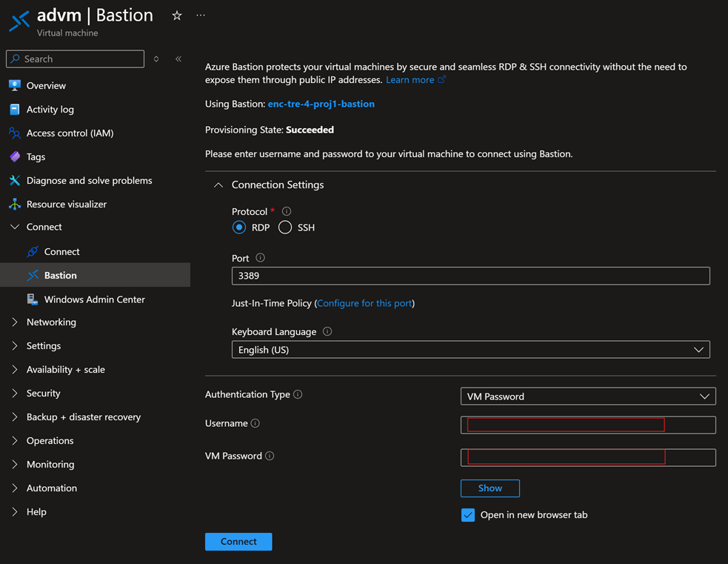Click the purple Tags icon
Viewport: 728px width, 564px height.
point(15,156)
